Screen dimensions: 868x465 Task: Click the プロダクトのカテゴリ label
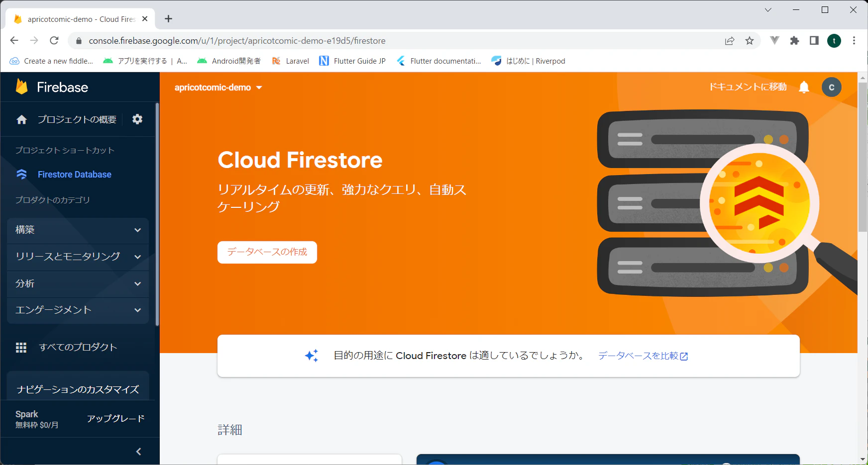pyautogui.click(x=53, y=200)
